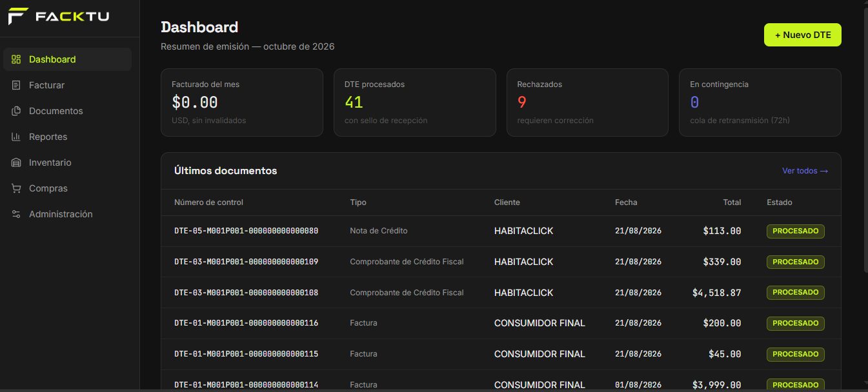Click PROCESADO badge in the $4,518.87 row
The width and height of the screenshot is (868, 392).
pyautogui.click(x=796, y=292)
